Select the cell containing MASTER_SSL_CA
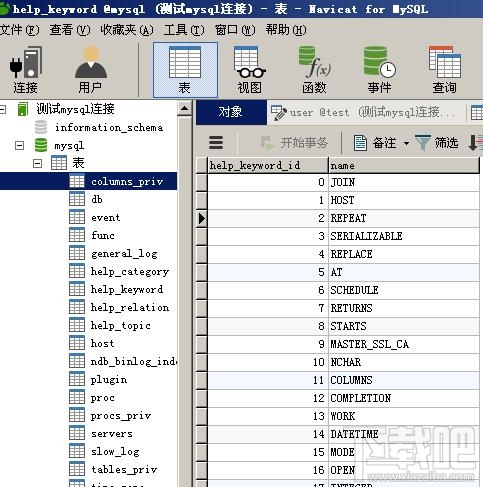Image resolution: width=483 pixels, height=487 pixels. tap(404, 344)
